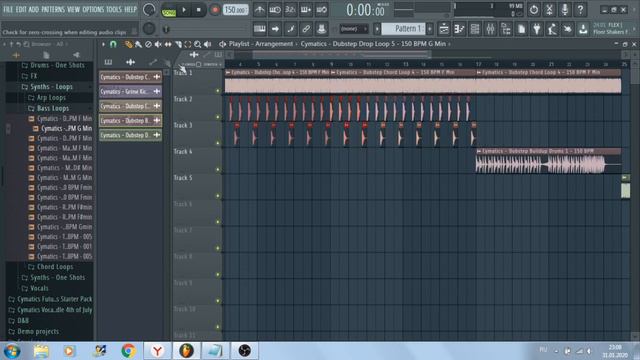Toggle the Playlist snap magnet icon
Screen dimensions: 640x360
(x=113, y=44)
